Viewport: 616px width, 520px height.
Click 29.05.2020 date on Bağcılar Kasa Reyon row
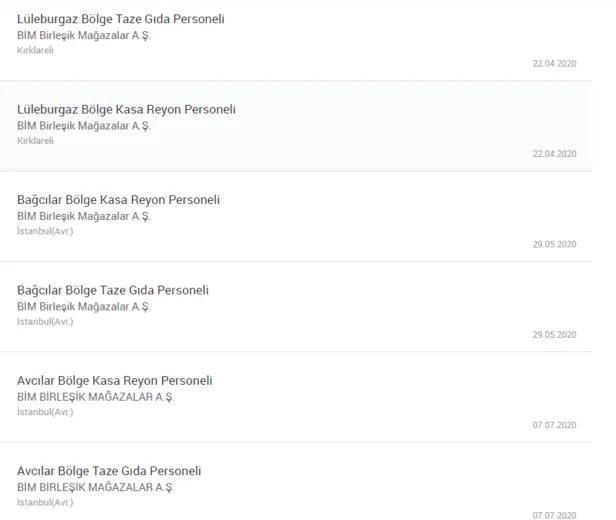pyautogui.click(x=554, y=244)
